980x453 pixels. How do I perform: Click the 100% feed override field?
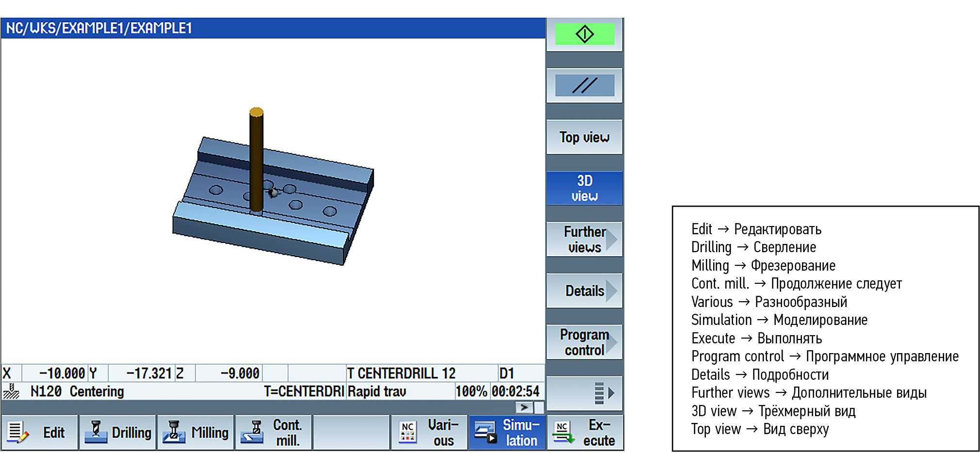pyautogui.click(x=472, y=391)
